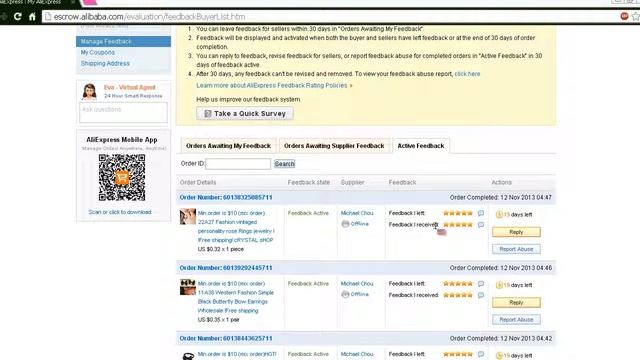
Task: Open Michael Chou link in bottom order row
Action: pyautogui.click(x=357, y=354)
